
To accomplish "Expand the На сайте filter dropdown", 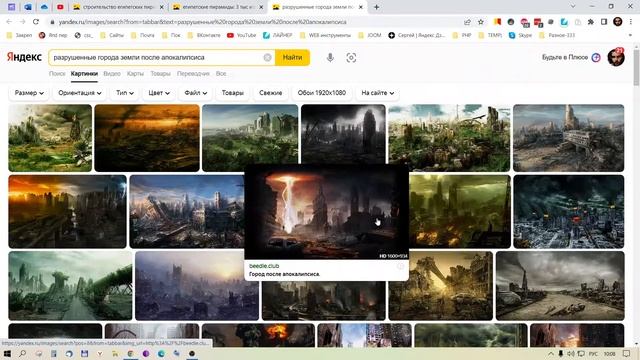I will (378, 93).
